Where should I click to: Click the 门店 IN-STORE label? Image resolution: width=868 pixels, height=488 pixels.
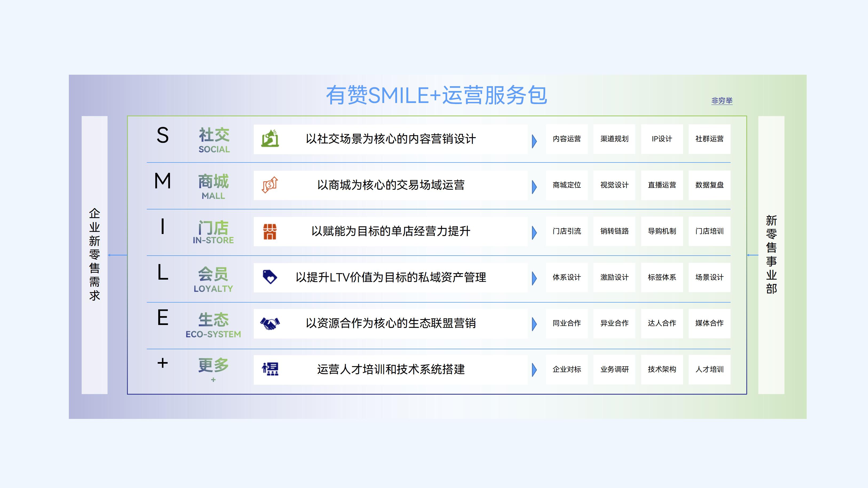tap(213, 232)
